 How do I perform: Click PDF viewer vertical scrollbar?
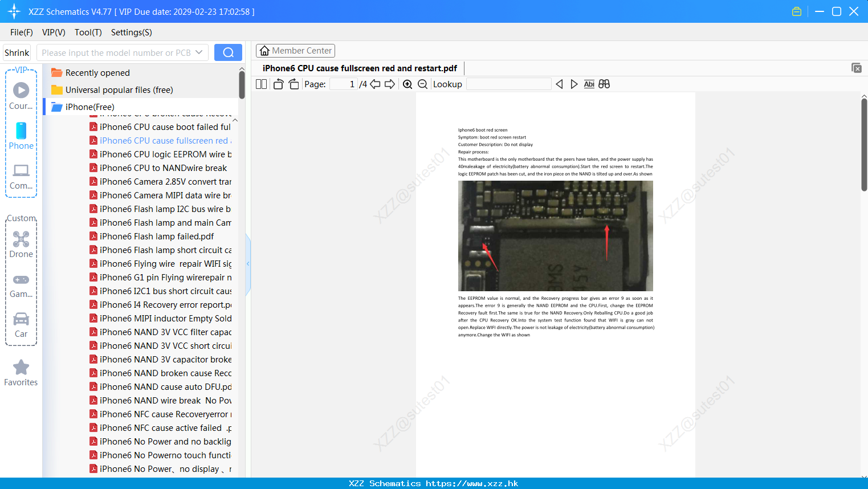(864, 144)
